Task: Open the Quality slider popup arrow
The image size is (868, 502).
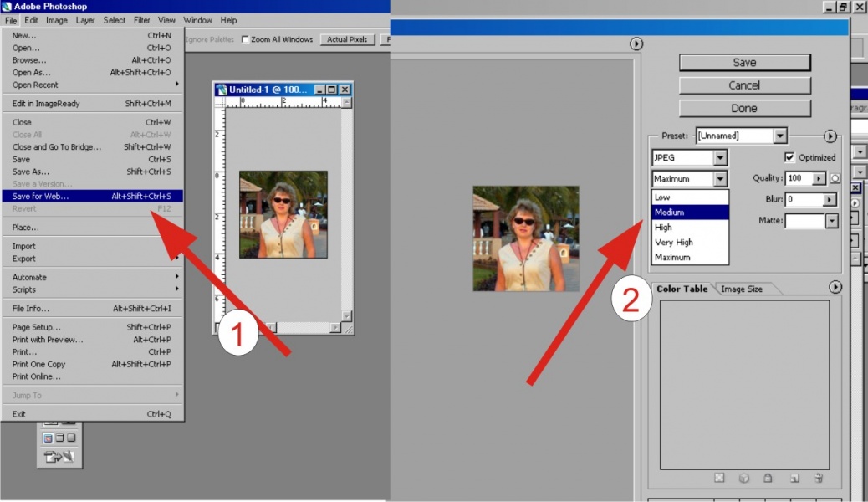Action: [x=819, y=178]
